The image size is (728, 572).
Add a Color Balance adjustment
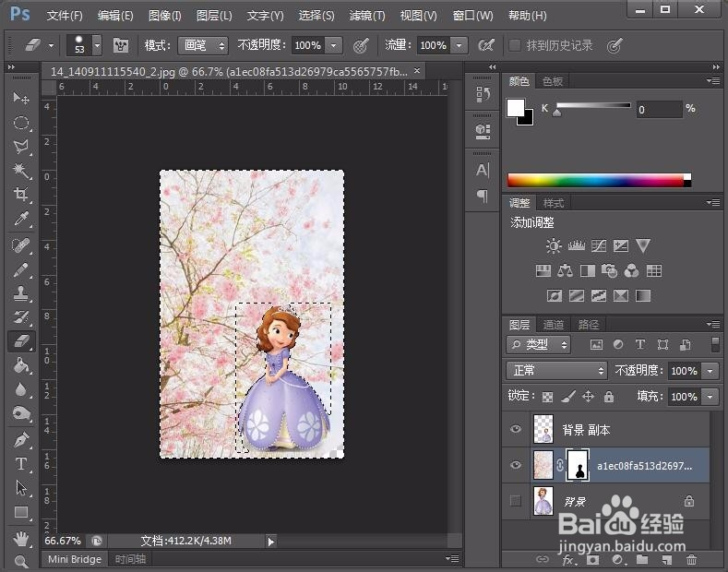pos(565,270)
